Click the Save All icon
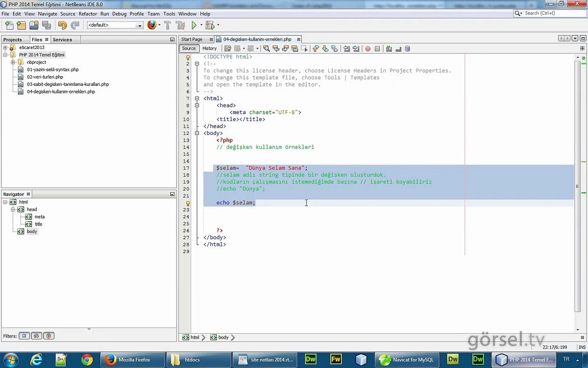 (46, 25)
